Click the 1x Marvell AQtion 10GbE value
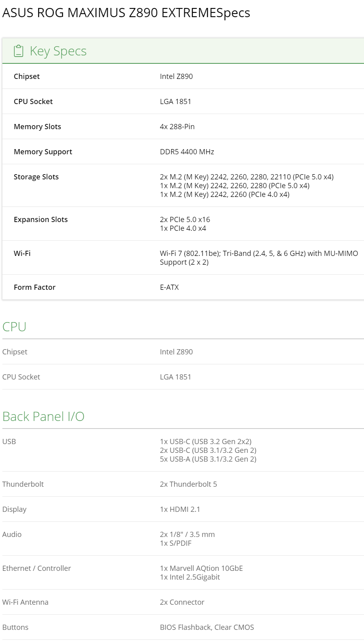The image size is (364, 641). (201, 568)
